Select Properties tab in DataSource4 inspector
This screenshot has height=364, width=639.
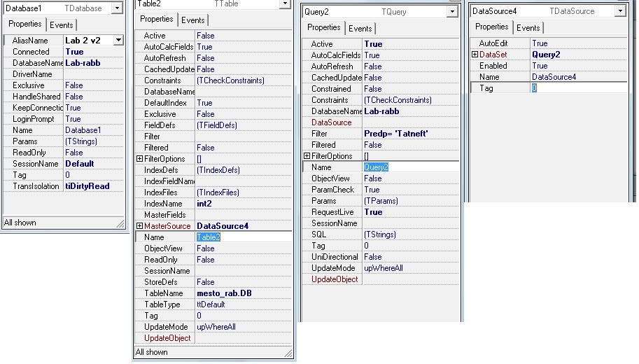pyautogui.click(x=492, y=27)
